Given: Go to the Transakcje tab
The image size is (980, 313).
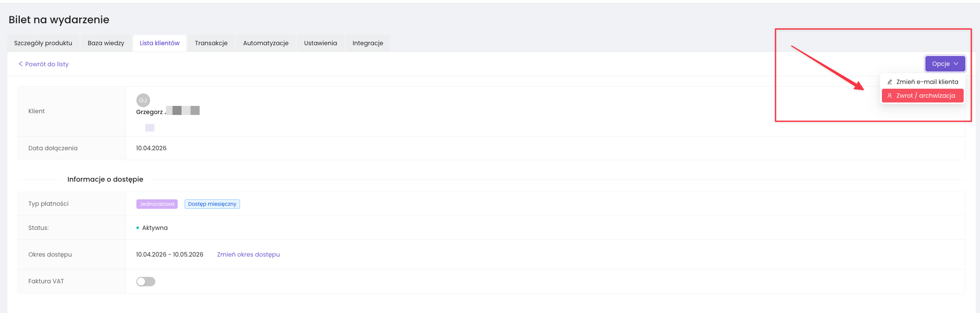Looking at the screenshot, I should (211, 43).
